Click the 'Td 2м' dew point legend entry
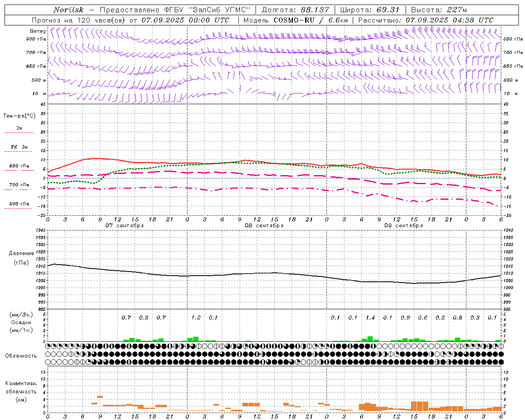The width and height of the screenshot is (525, 420). (x=19, y=147)
